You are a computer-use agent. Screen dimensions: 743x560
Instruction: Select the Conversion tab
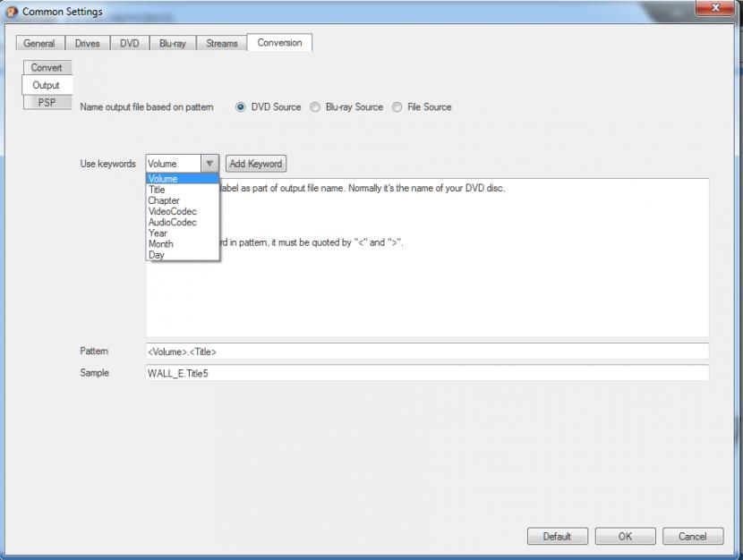[x=279, y=43]
